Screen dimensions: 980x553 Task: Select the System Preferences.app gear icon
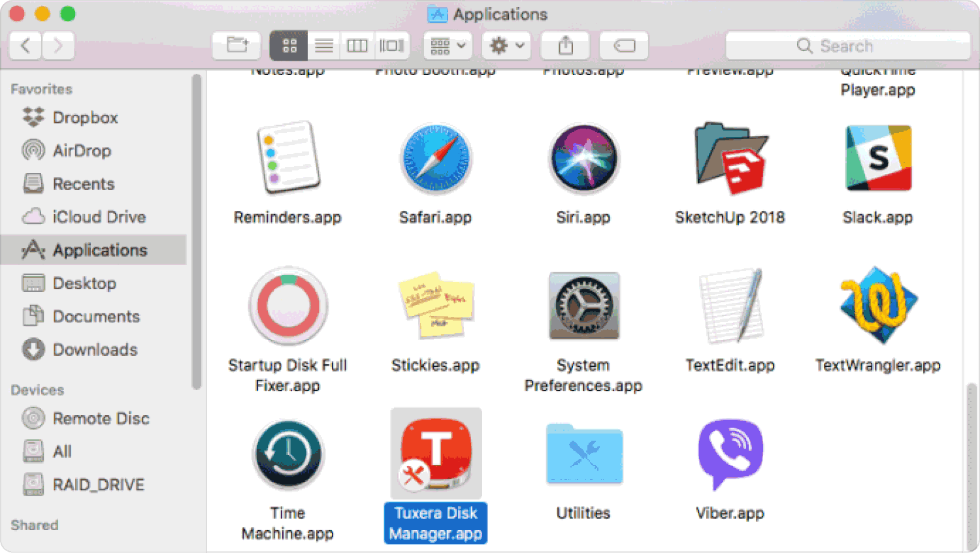point(583,306)
